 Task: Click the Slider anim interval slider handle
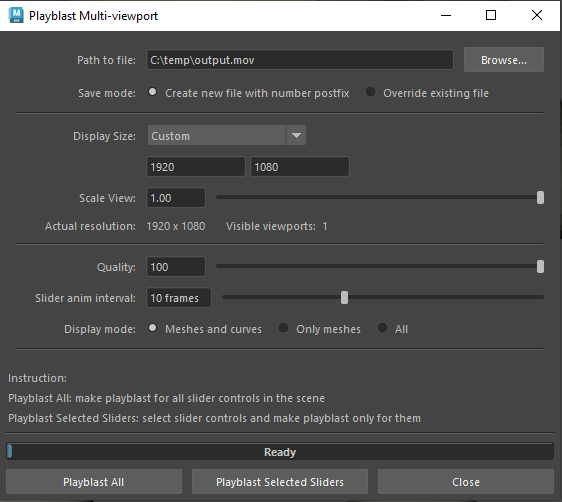[344, 297]
